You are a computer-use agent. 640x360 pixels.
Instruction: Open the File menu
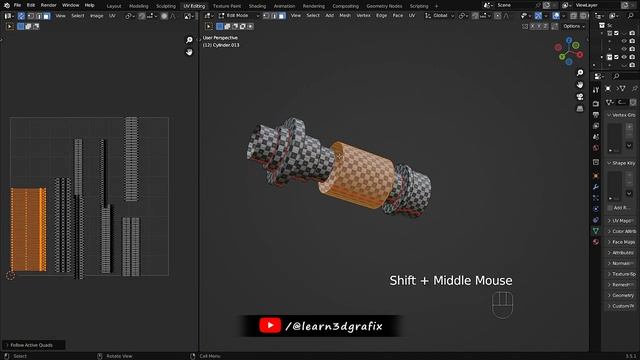point(17,5)
